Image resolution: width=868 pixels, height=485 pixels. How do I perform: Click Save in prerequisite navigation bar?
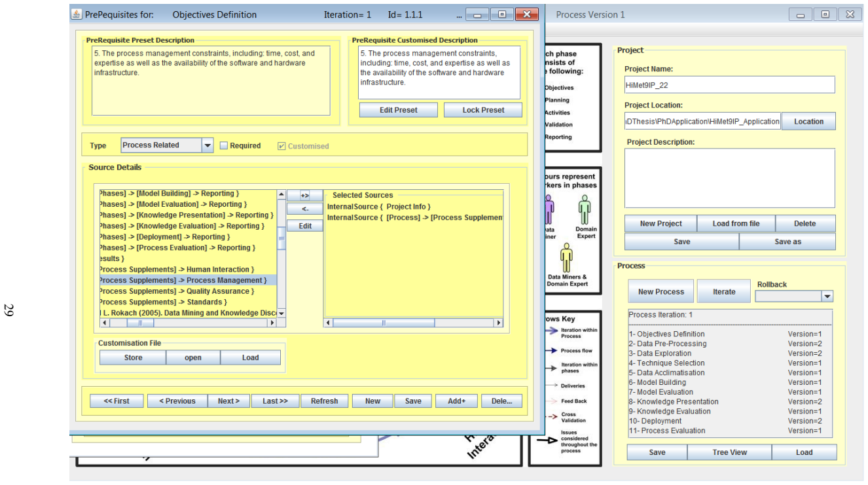pos(413,401)
